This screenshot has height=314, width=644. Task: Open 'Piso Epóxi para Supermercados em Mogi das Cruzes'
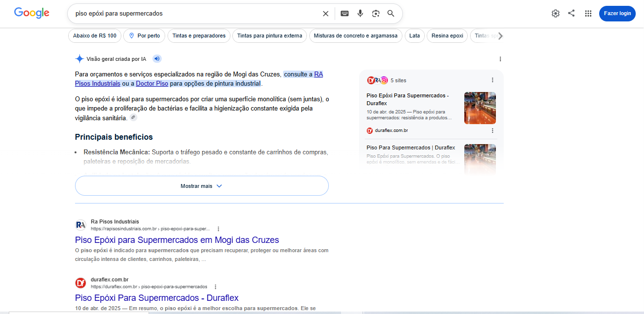point(177,240)
